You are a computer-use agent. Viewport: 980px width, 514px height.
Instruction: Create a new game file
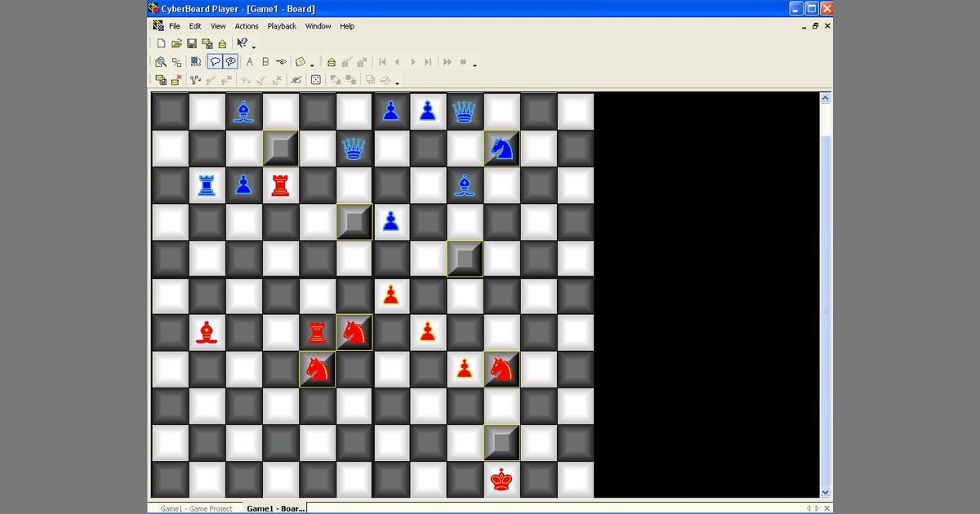coord(161,43)
